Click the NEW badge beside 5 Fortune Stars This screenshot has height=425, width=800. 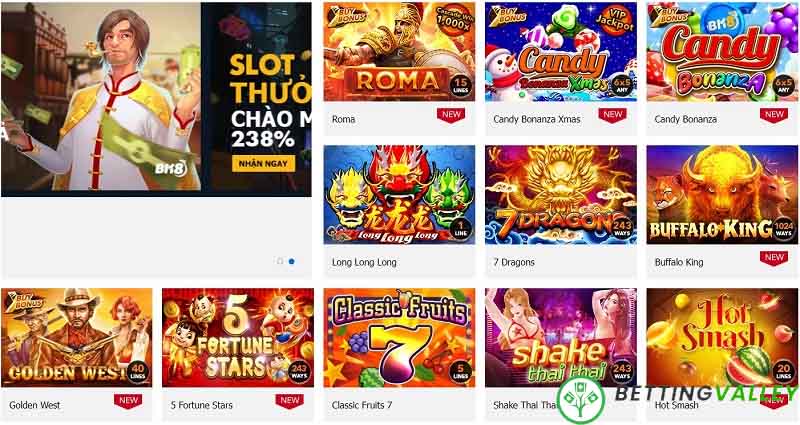coord(290,401)
